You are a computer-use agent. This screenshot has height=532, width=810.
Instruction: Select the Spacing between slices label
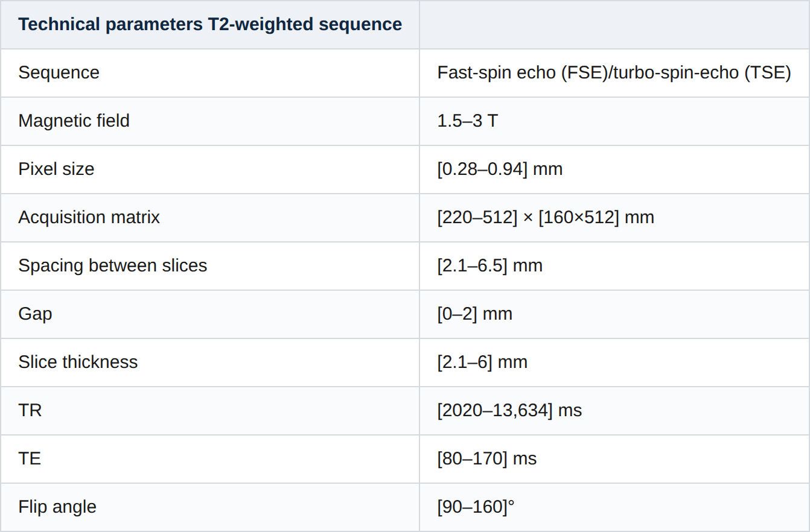point(112,265)
